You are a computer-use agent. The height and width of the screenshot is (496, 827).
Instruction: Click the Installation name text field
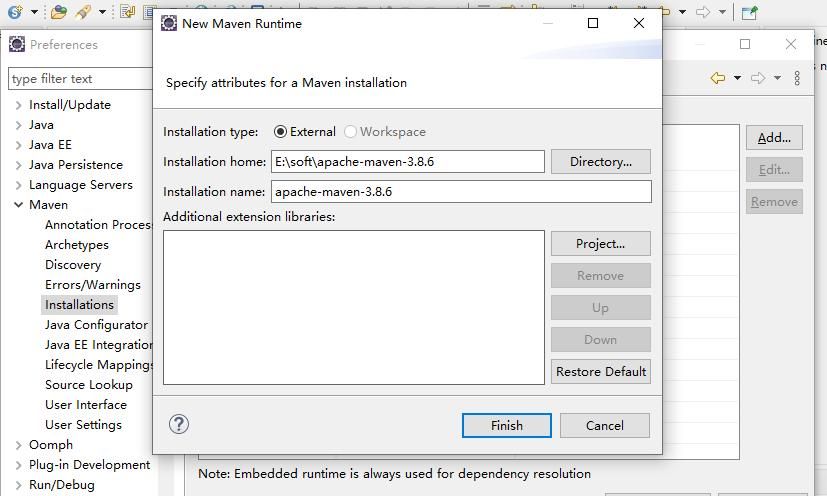coord(460,191)
